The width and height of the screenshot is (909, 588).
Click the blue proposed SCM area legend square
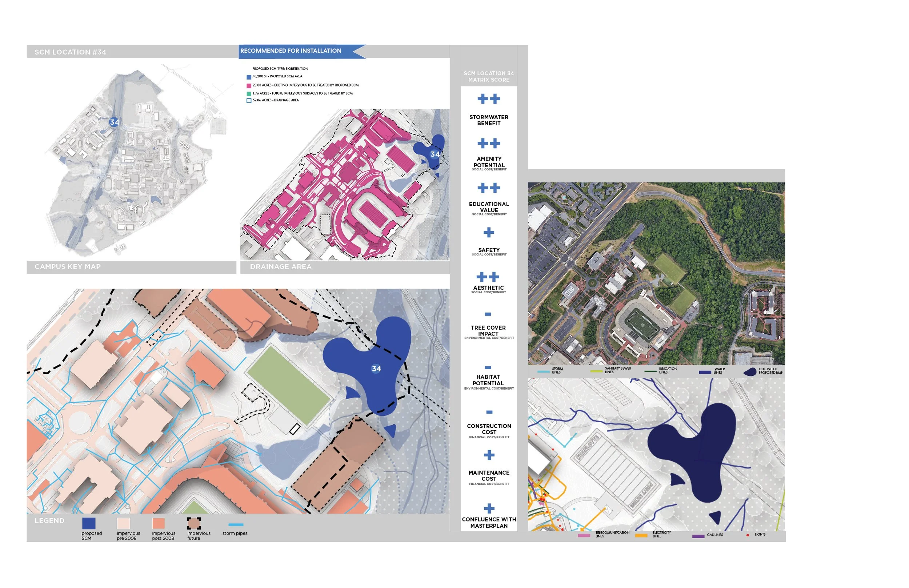[x=249, y=77]
